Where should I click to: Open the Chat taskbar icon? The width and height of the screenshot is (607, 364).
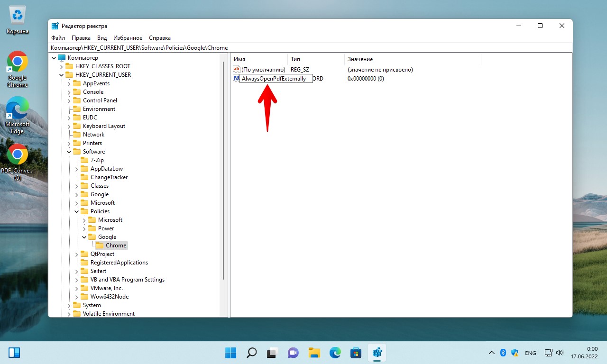(x=293, y=353)
